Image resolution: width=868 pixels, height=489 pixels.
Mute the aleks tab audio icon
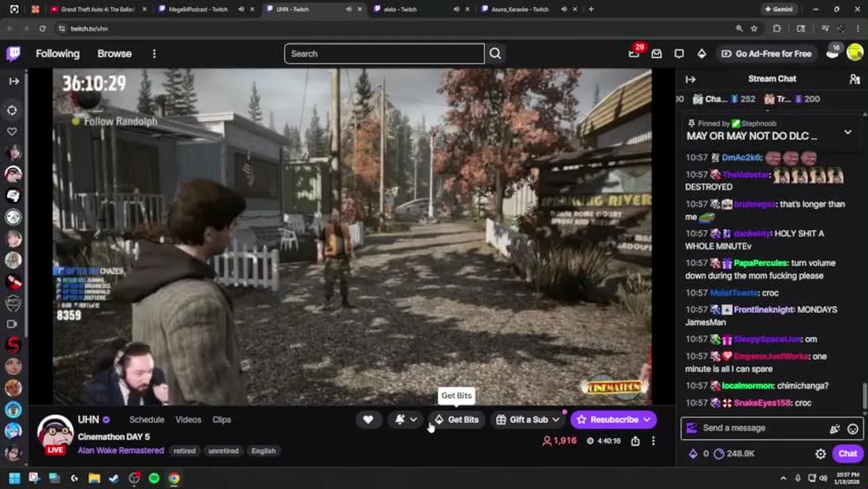pos(456,9)
